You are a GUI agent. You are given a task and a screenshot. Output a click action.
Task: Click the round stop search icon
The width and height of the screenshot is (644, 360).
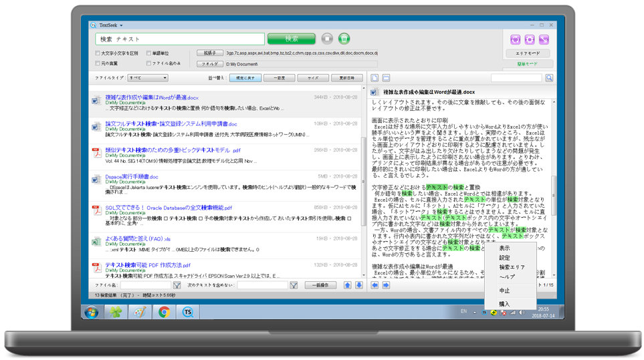coord(327,39)
